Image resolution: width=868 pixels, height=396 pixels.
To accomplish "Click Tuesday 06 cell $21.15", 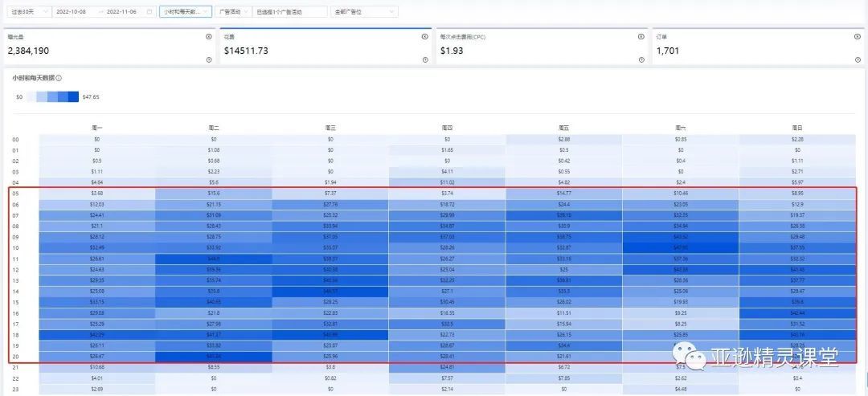I will pos(214,204).
